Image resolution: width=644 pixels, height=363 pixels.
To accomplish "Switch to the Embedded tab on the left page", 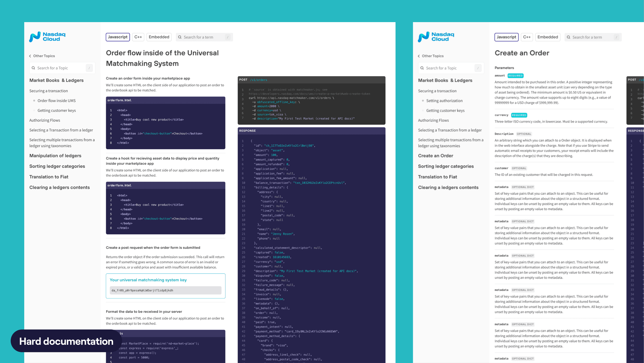I will pyautogui.click(x=159, y=37).
